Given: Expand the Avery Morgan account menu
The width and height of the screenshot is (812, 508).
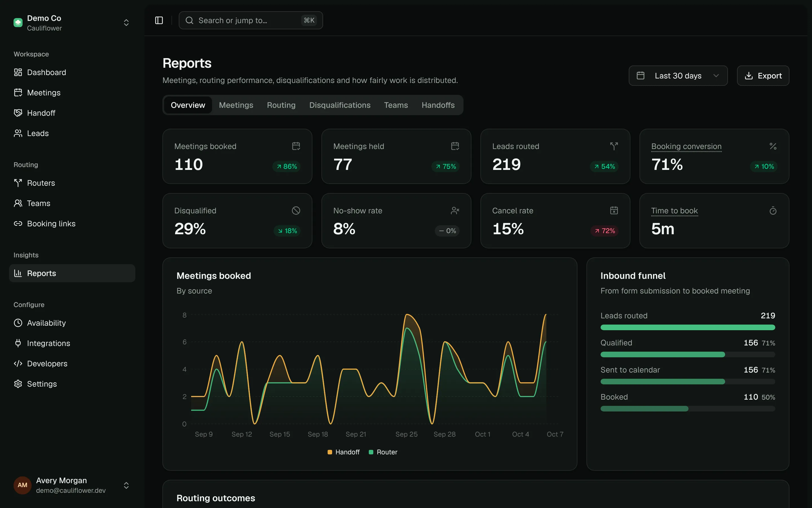Looking at the screenshot, I should pyautogui.click(x=126, y=485).
